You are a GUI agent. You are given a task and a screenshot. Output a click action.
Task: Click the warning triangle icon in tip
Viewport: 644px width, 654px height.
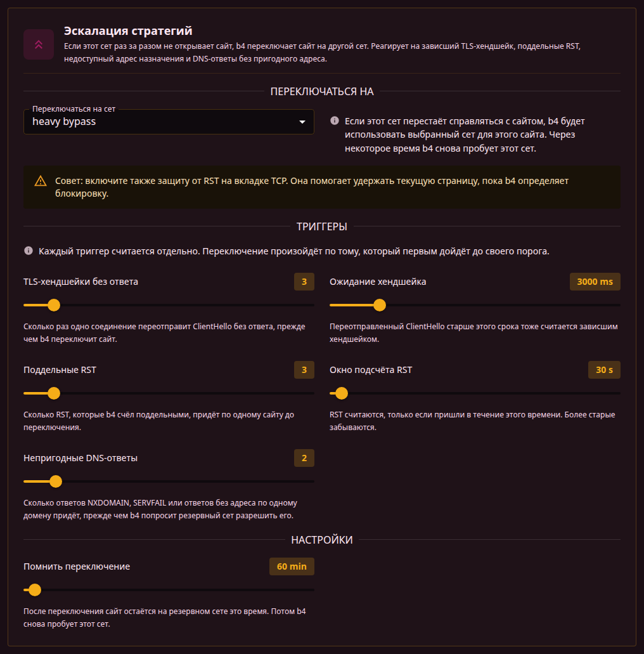pos(41,181)
